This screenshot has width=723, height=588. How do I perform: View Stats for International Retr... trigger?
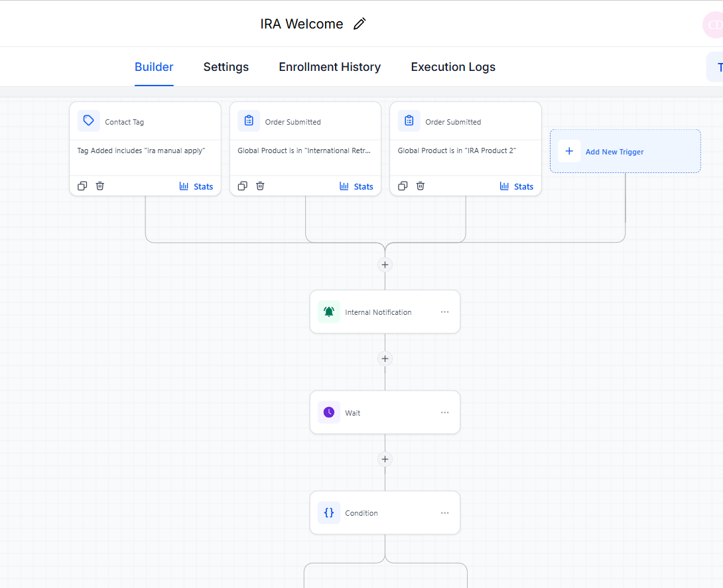(x=356, y=186)
